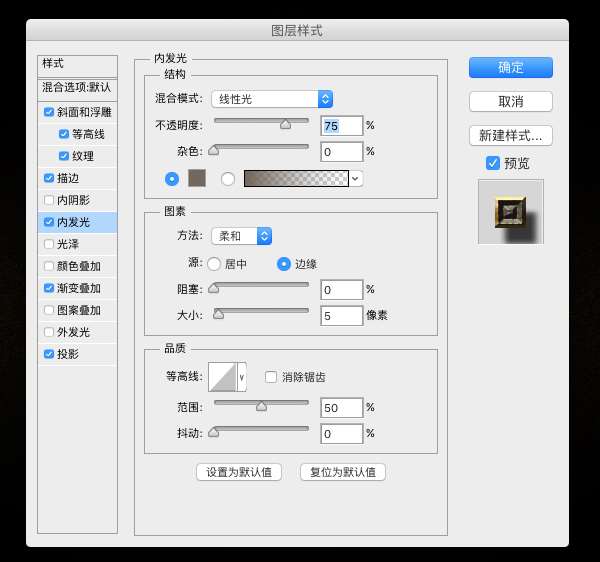This screenshot has height=562, width=600.
Task: Expand the gradient picker arrow
Action: click(355, 179)
